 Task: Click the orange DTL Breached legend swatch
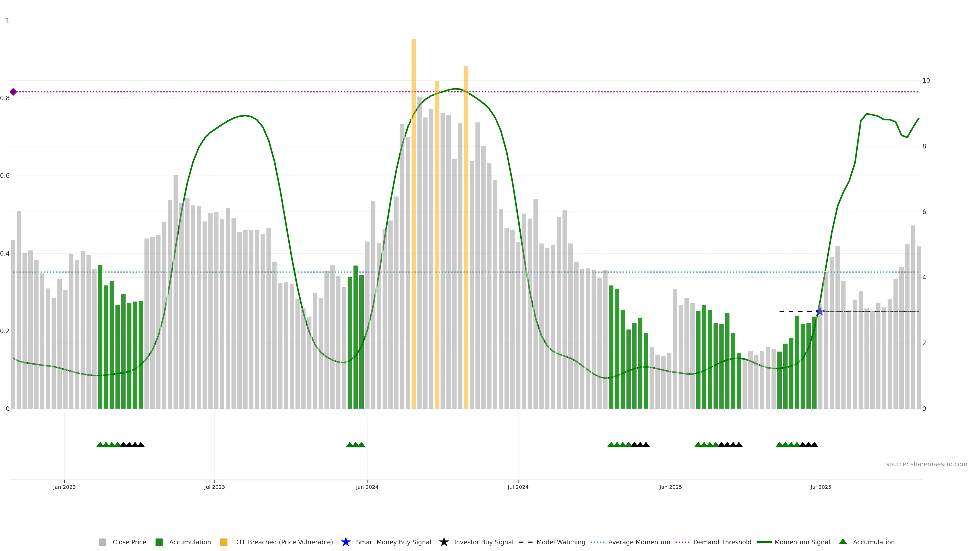click(x=224, y=542)
